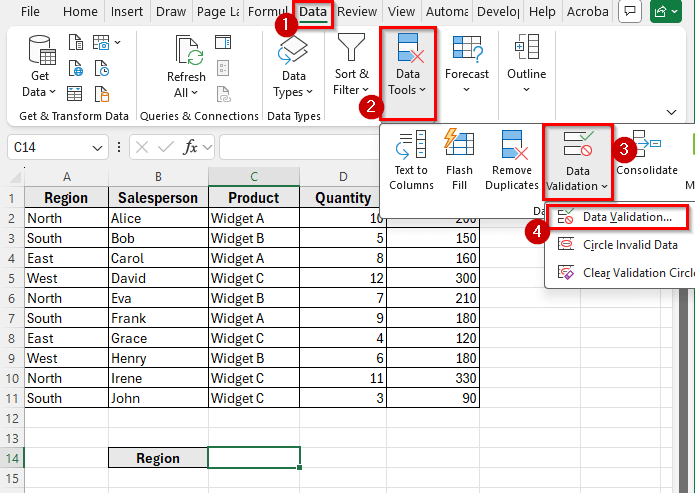695x493 pixels.
Task: Click the Workbook Links icon
Action: point(223,94)
